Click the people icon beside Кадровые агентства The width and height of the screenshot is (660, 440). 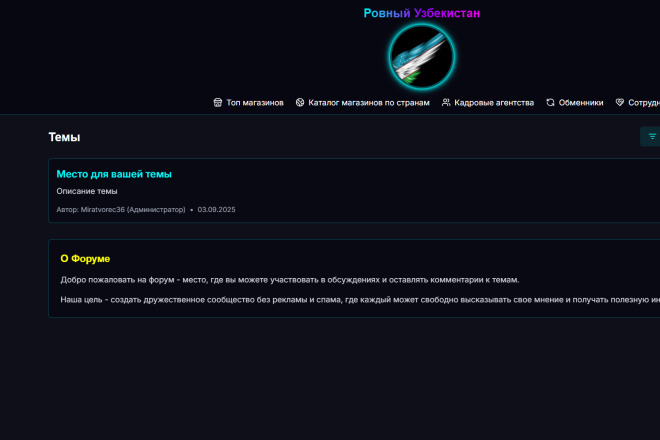446,103
